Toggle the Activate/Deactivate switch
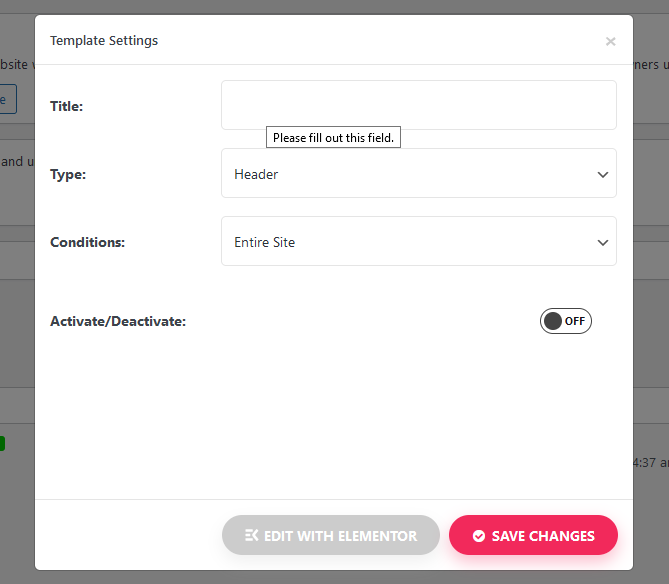The height and width of the screenshot is (584, 669). click(566, 321)
